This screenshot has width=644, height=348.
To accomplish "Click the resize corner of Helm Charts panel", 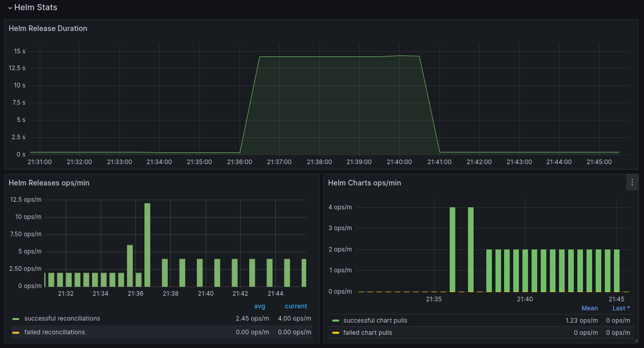I will [x=635, y=341].
